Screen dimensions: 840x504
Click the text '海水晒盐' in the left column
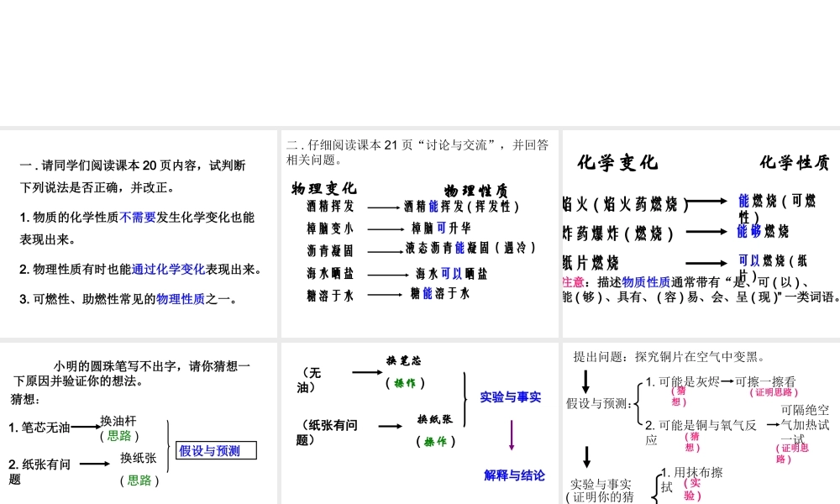click(x=330, y=273)
